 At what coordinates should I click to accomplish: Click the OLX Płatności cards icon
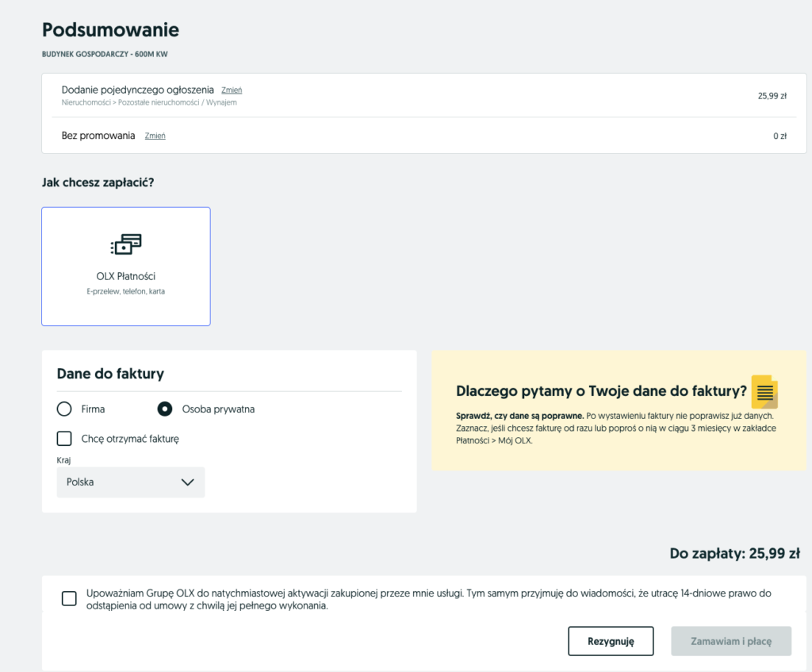pyautogui.click(x=126, y=244)
